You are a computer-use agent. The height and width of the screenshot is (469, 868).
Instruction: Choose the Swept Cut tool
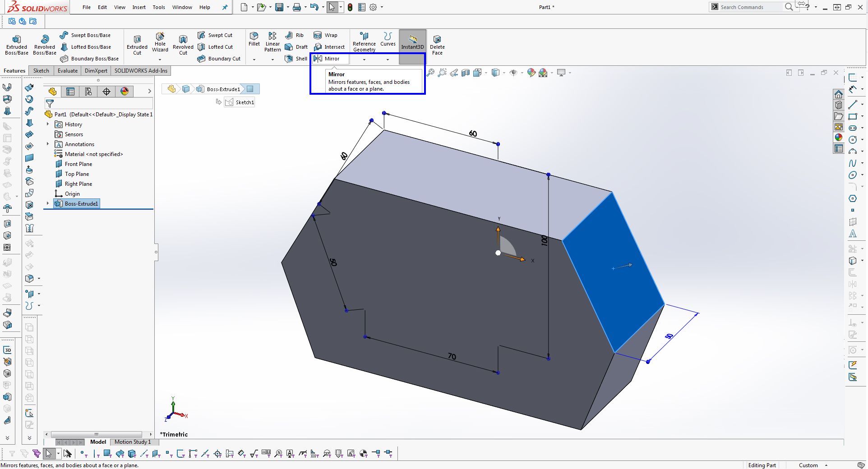tap(215, 35)
